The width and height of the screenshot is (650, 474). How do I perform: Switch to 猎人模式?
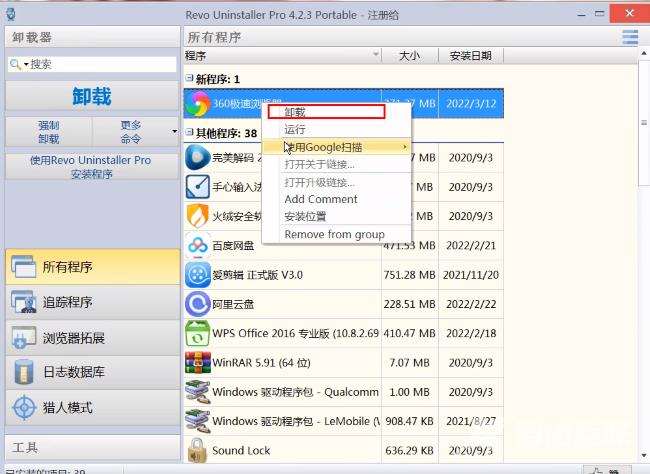(93, 408)
